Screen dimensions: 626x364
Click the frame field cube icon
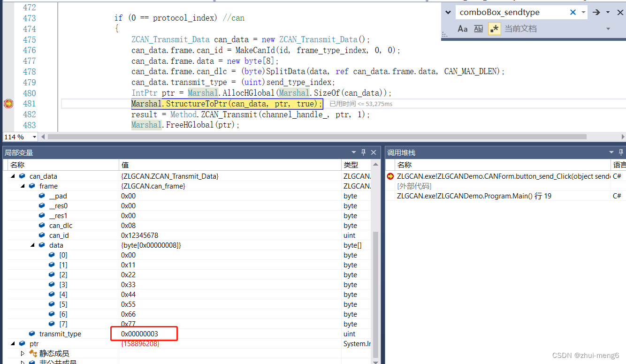pos(31,186)
